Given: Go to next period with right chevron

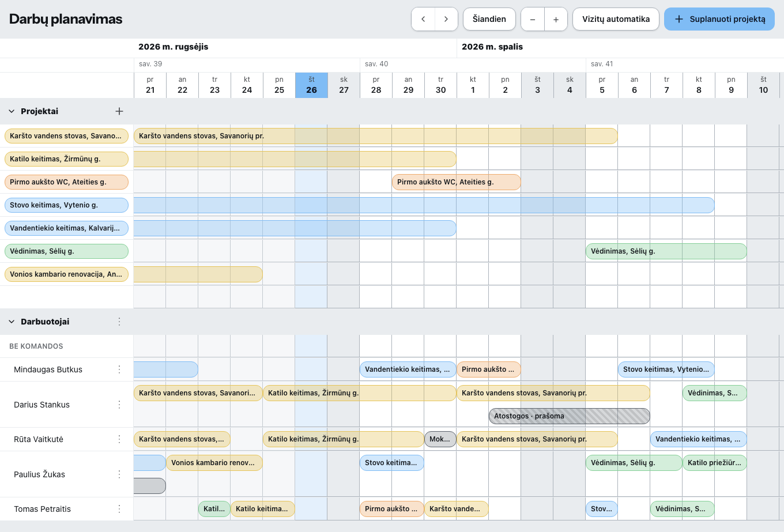Looking at the screenshot, I should pos(446,19).
